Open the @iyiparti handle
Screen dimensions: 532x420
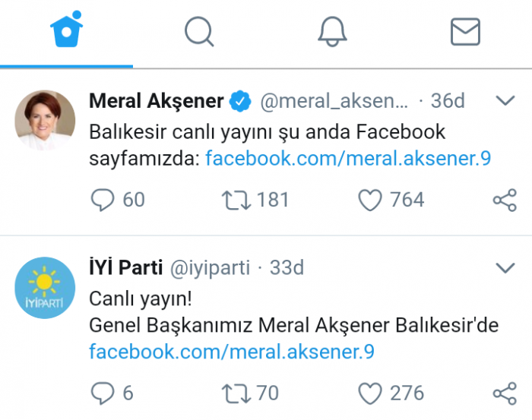pos(210,268)
